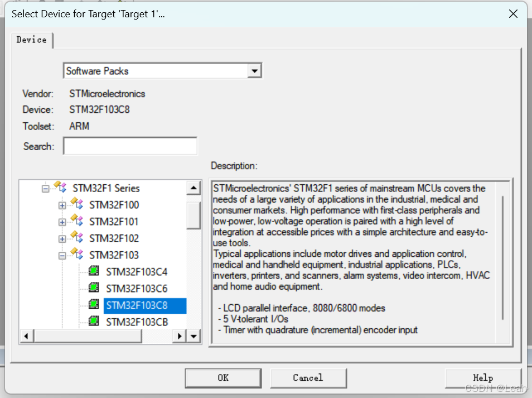Click the Description box vertical scrollbar

pos(502,258)
